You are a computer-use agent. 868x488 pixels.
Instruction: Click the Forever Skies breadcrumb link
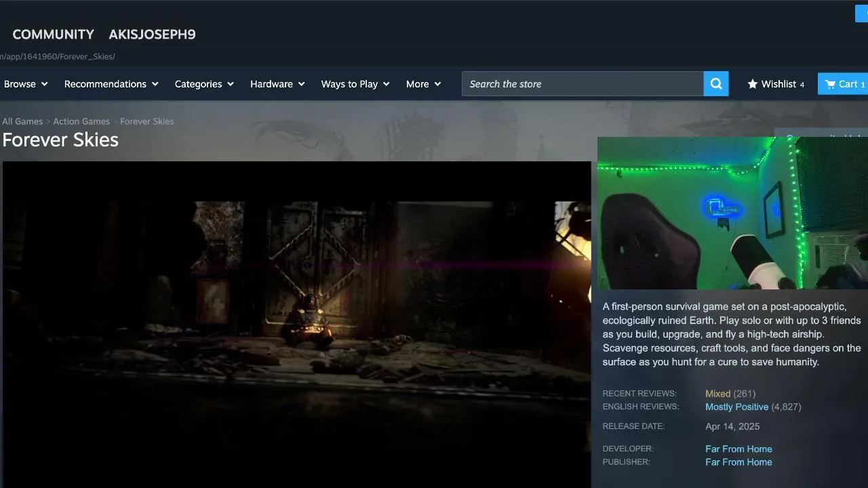click(x=147, y=121)
